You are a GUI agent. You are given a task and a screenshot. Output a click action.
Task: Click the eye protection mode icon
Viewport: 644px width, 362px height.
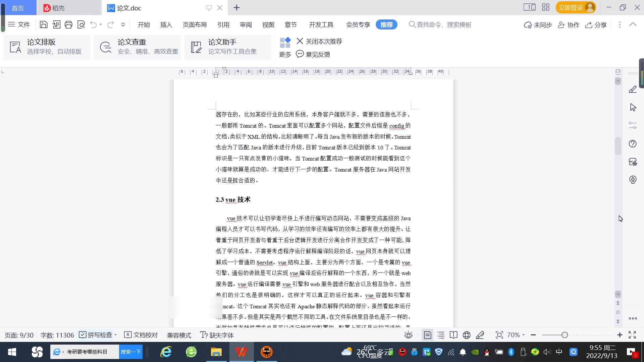coord(408,335)
